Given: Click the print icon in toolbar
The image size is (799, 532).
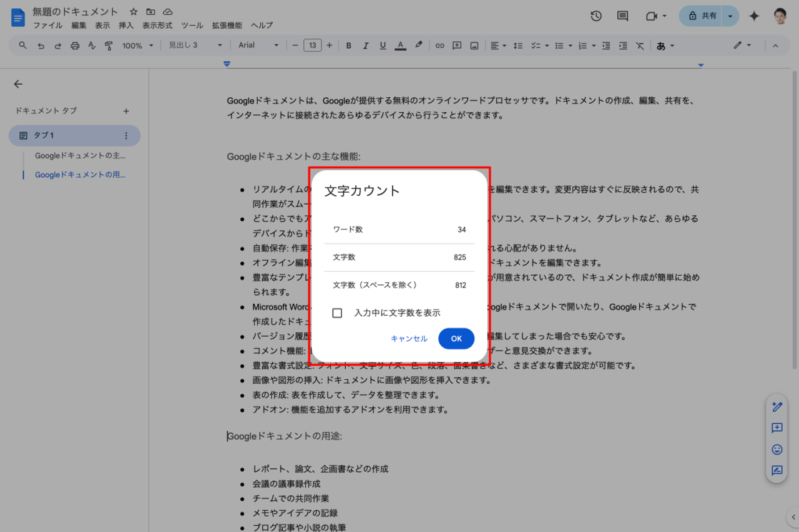Looking at the screenshot, I should pyautogui.click(x=75, y=46).
